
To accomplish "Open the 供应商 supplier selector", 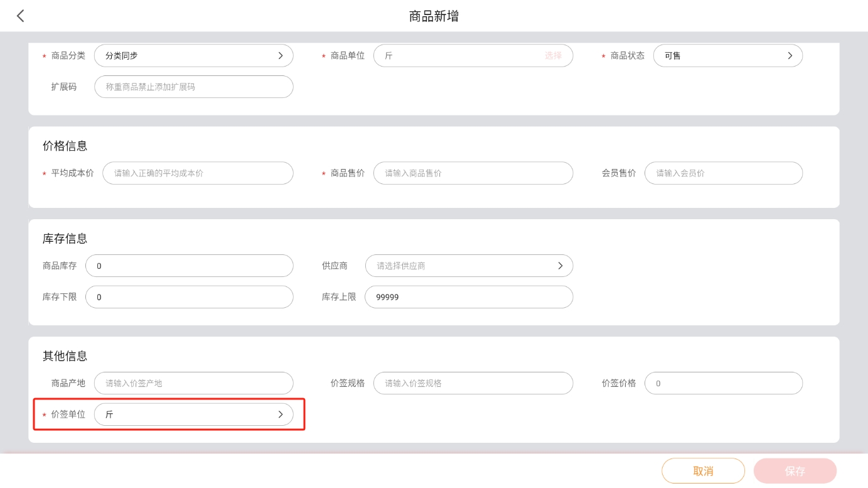I will coord(468,266).
